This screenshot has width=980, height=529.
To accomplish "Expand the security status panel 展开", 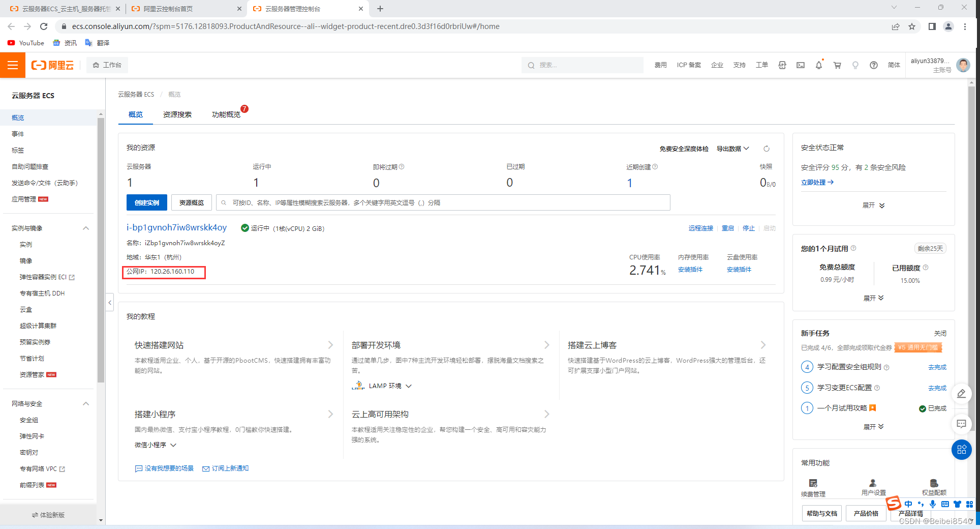I will tap(874, 205).
